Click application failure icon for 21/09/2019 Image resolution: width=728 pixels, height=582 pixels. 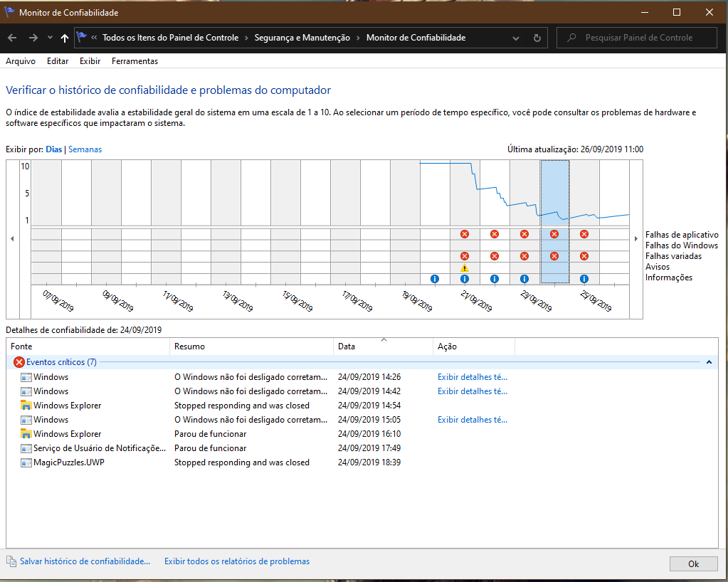[x=464, y=234]
